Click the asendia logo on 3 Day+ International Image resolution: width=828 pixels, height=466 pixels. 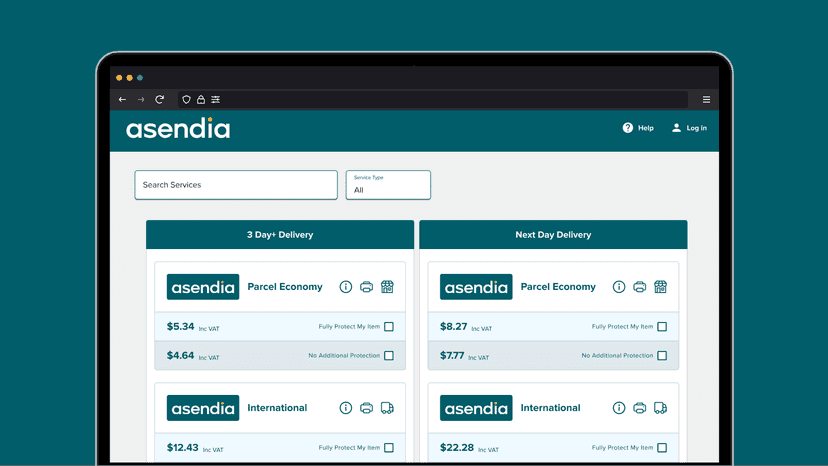click(203, 408)
